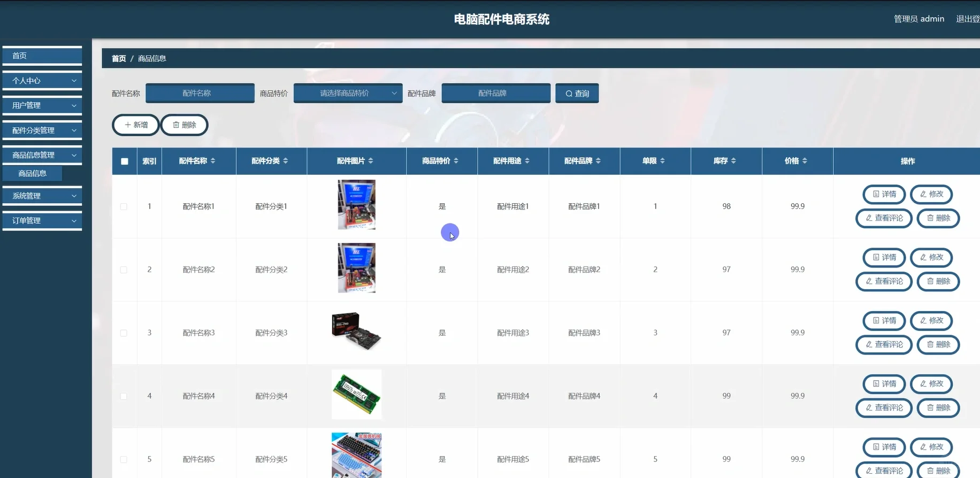The width and height of the screenshot is (980, 478).
Task: Open the product image of row 配件名称1
Action: point(357,204)
